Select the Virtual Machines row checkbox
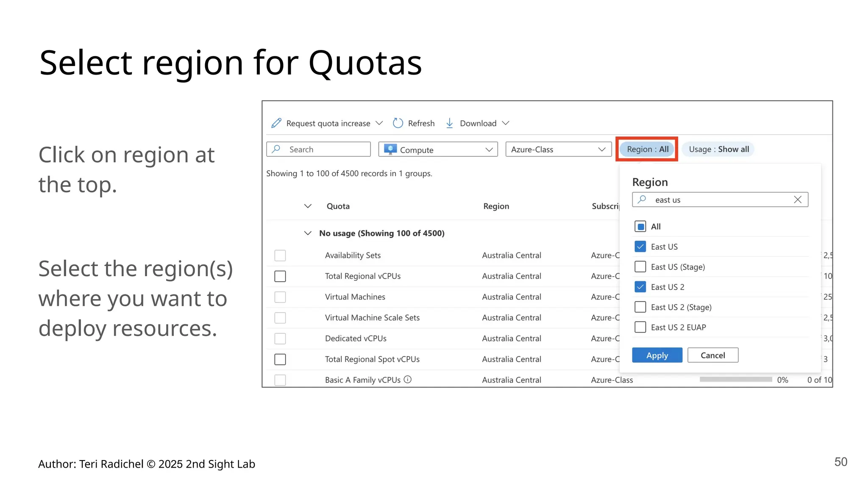The width and height of the screenshot is (868, 488). [x=280, y=297]
